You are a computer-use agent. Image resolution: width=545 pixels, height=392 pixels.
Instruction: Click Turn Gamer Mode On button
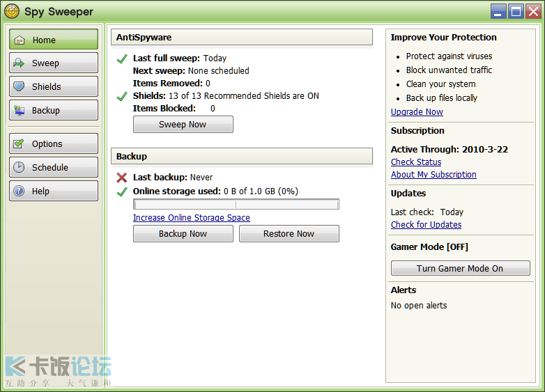click(461, 268)
